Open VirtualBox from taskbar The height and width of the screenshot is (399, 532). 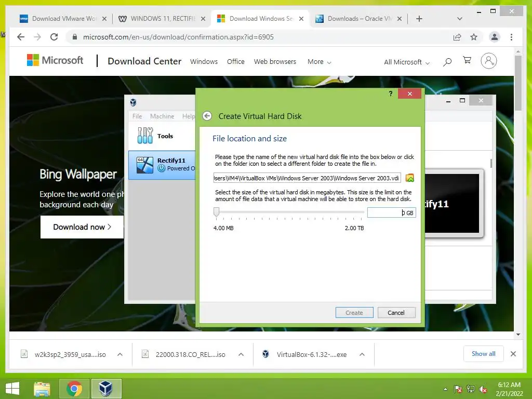(x=106, y=389)
